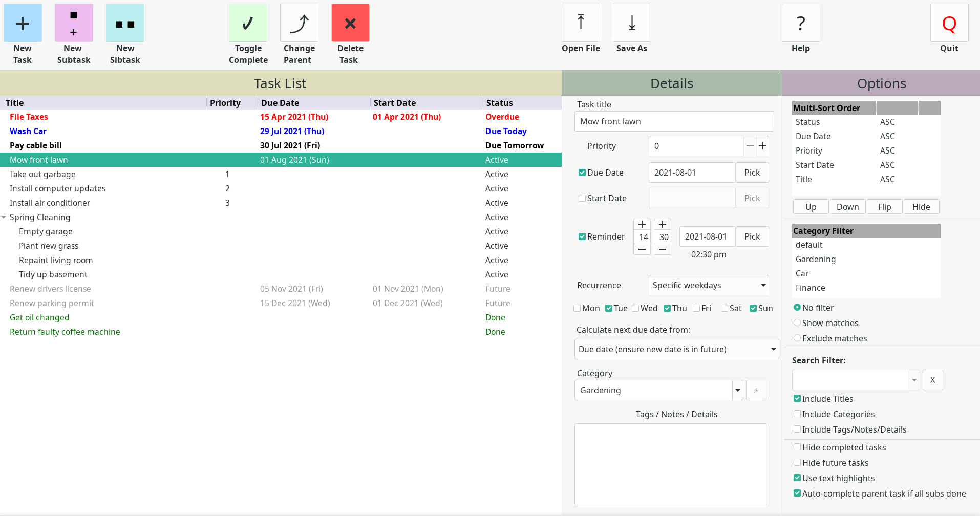Select Gardening in the Category Filter list
The image size is (980, 516).
[815, 260]
